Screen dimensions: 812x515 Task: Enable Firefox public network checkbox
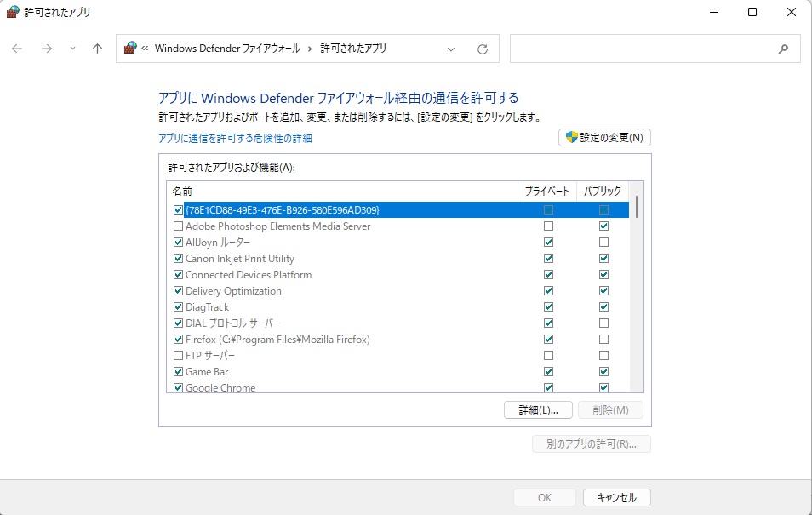pos(603,340)
